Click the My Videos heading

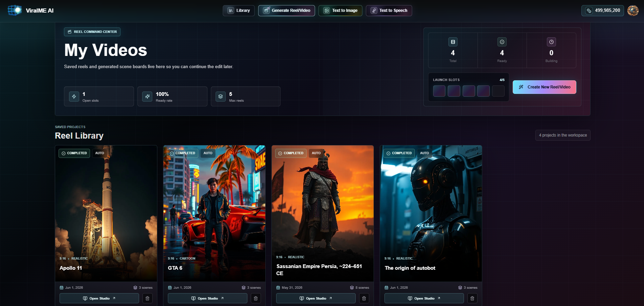[x=106, y=50]
